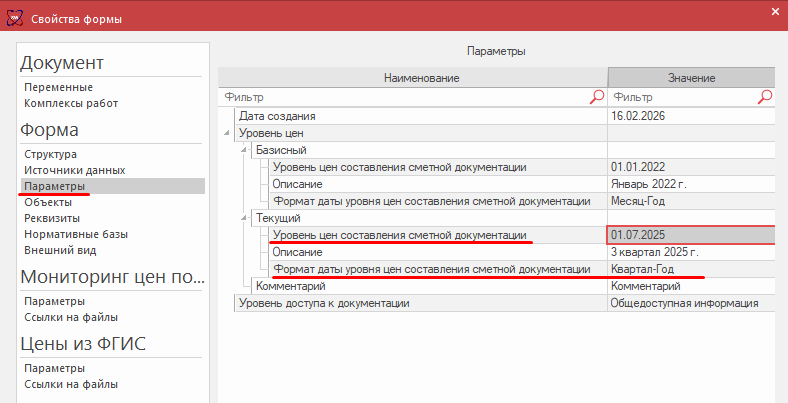This screenshot has width=788, height=403.
Task: Select the Квартал-Год date format value
Action: [x=690, y=269]
